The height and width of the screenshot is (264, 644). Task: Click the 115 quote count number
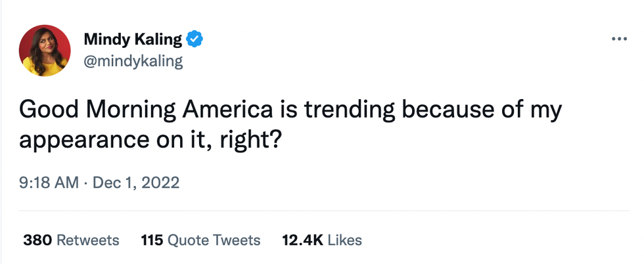coord(152,240)
